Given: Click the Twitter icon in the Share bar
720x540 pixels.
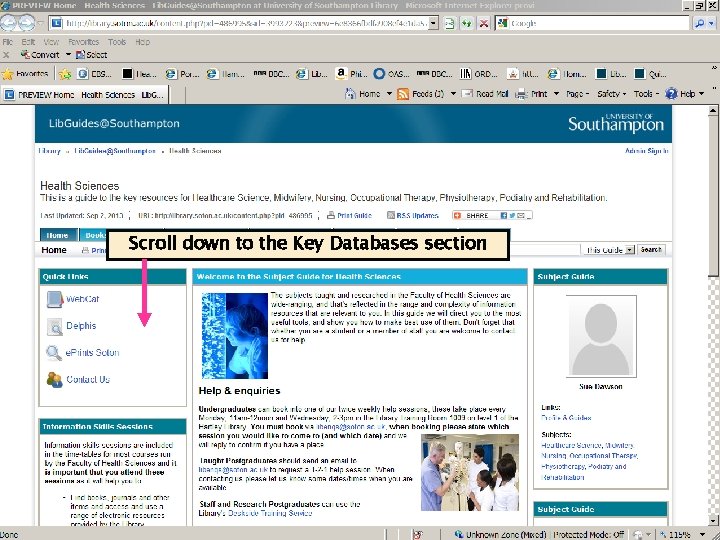Looking at the screenshot, I should click(512, 215).
